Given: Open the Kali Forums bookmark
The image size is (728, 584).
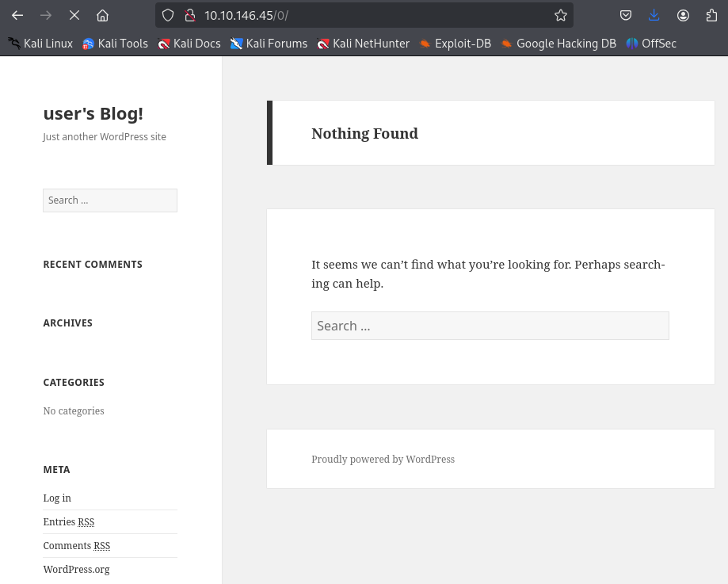Looking at the screenshot, I should 269,44.
